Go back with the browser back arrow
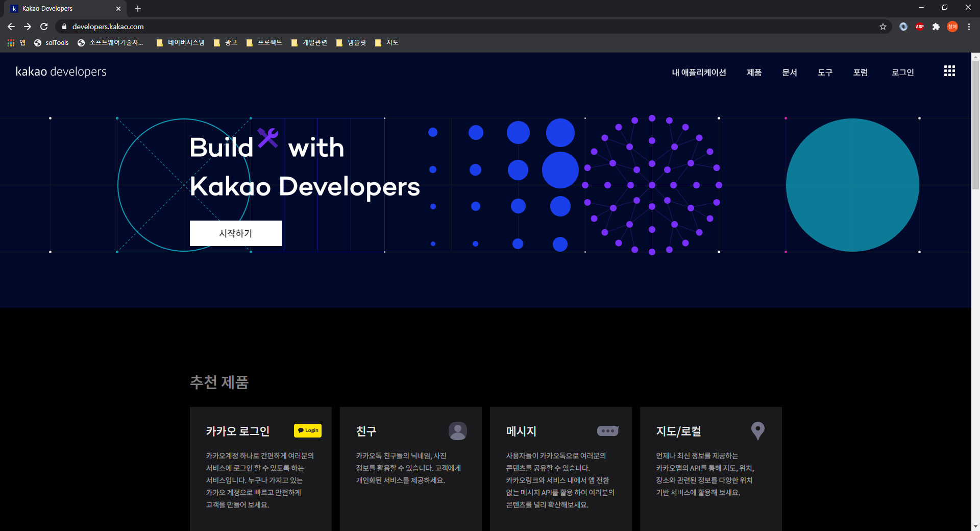The width and height of the screenshot is (980, 531). [11, 27]
